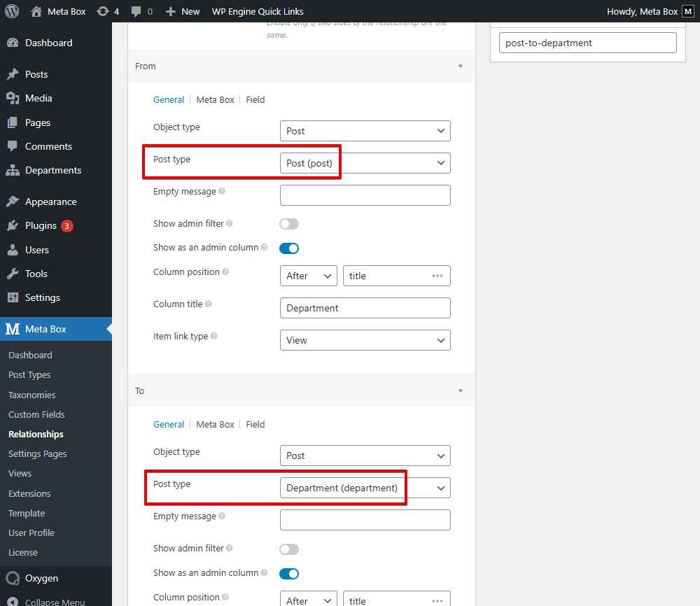Open the updates icon showing 4
Screen dimensions: 700x606
[107, 11]
